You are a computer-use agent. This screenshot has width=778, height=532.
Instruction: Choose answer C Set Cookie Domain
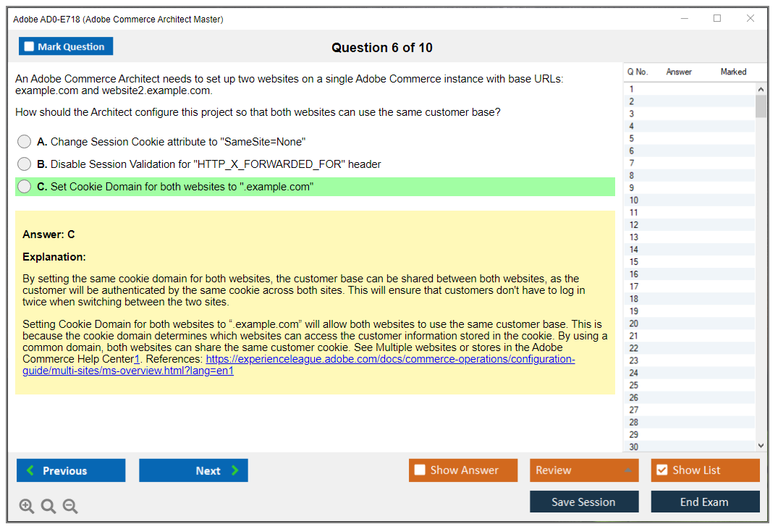coord(25,187)
